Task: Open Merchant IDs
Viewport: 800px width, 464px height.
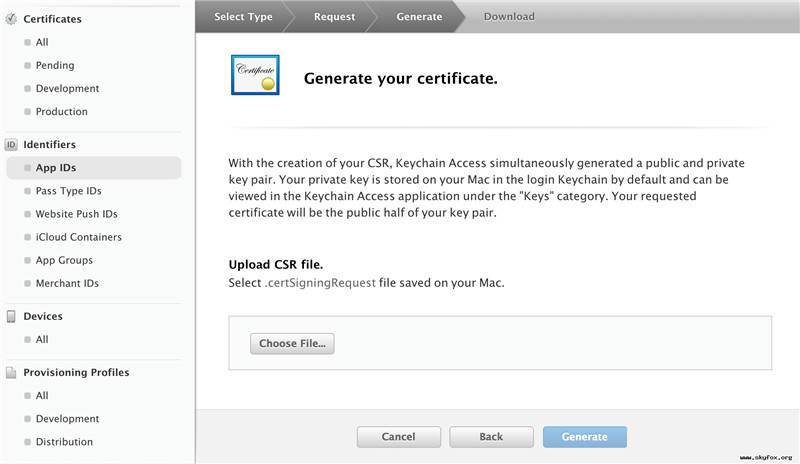Action: pyautogui.click(x=67, y=283)
